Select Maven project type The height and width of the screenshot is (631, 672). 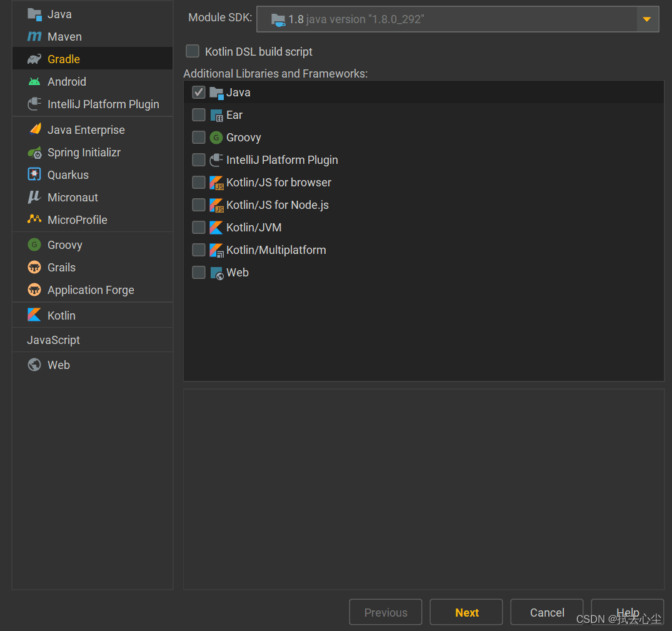(x=93, y=37)
